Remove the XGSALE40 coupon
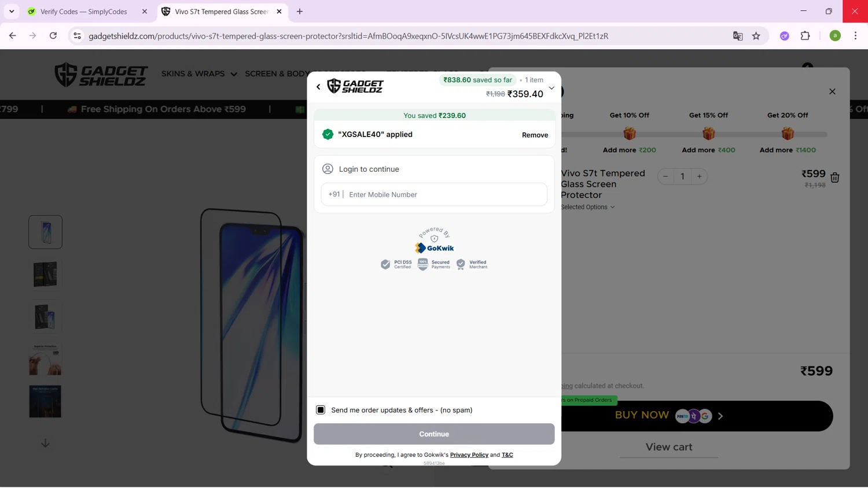The width and height of the screenshot is (868, 488). pyautogui.click(x=535, y=135)
